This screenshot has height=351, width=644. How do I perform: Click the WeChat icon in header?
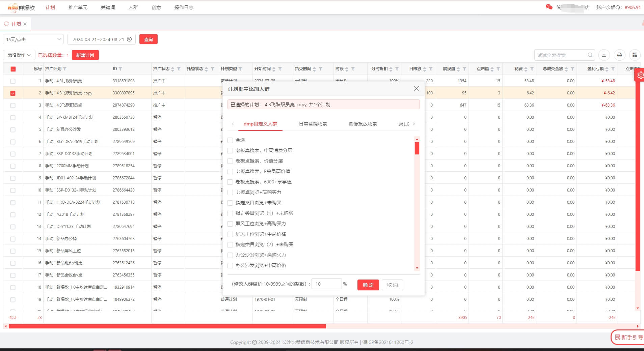coord(549,7)
